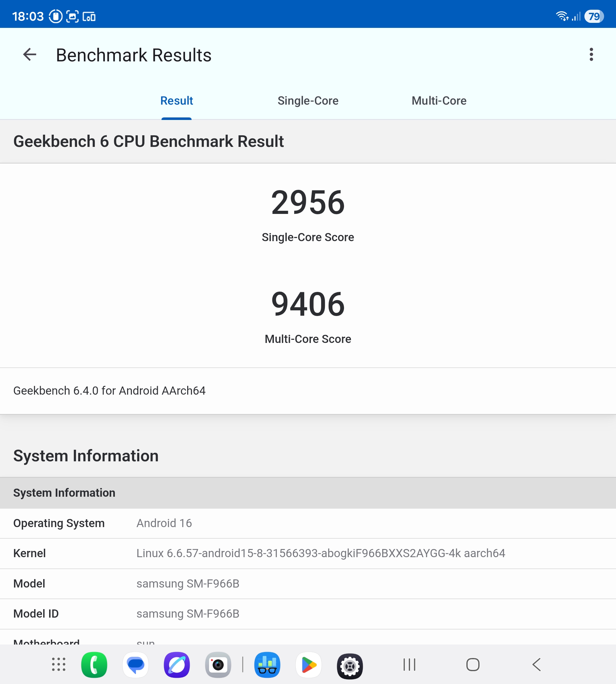Open the Camera app in taskbar
Screen dimensions: 616x684
(218, 664)
